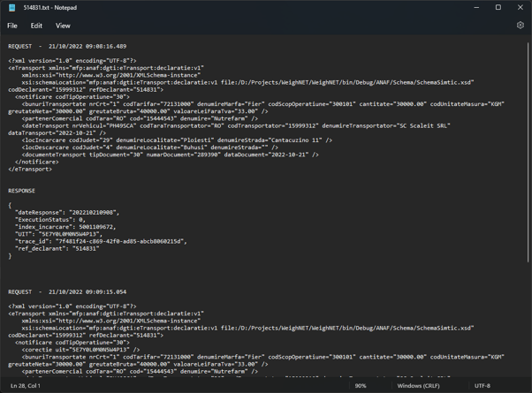Click the corectie uit line
The width and height of the screenshot is (532, 393).
80,350
